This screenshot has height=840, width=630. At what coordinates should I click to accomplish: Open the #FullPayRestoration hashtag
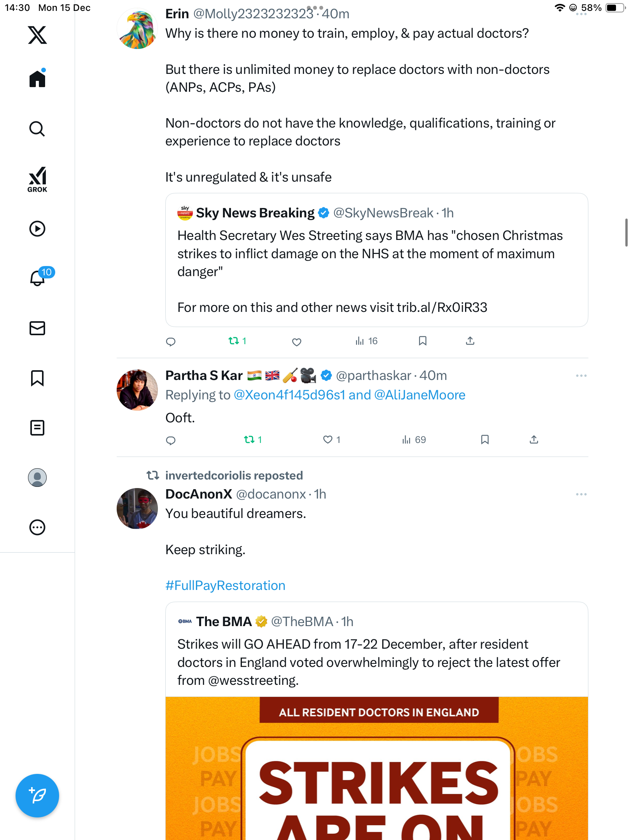click(x=225, y=586)
